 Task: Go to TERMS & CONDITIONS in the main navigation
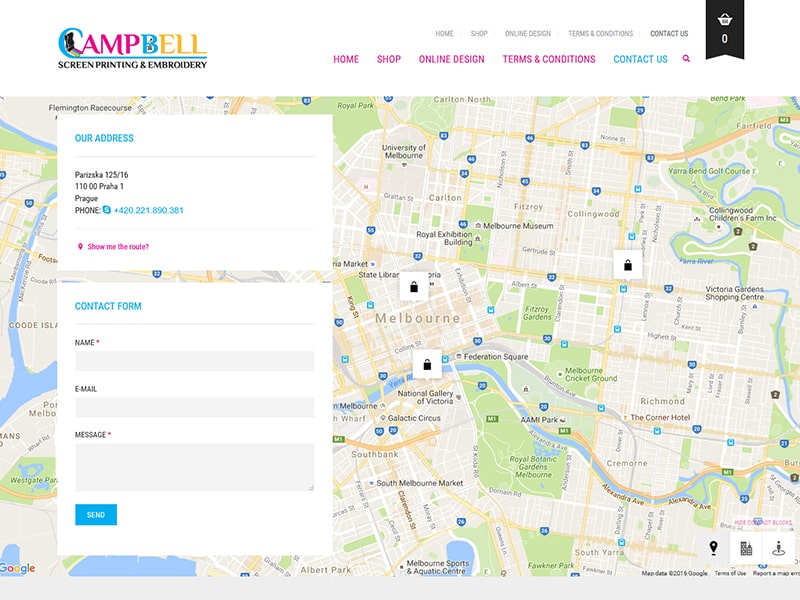549,59
